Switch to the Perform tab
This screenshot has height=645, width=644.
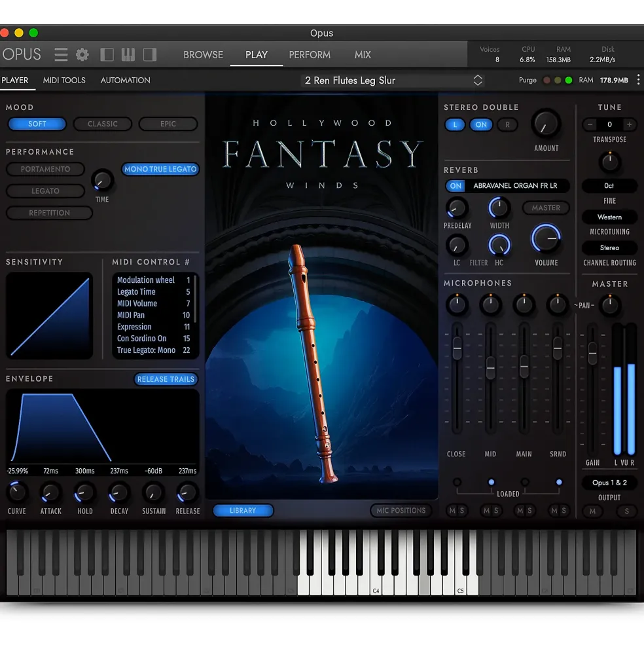click(310, 55)
